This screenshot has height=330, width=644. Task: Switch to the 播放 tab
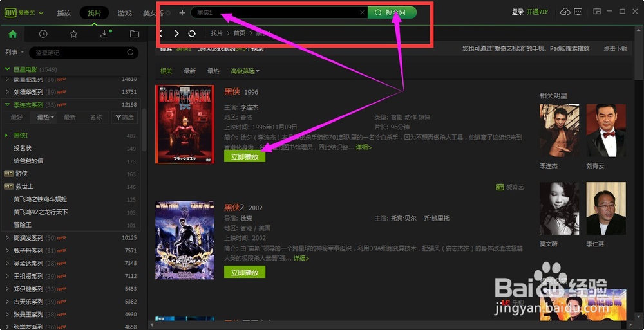(x=64, y=13)
